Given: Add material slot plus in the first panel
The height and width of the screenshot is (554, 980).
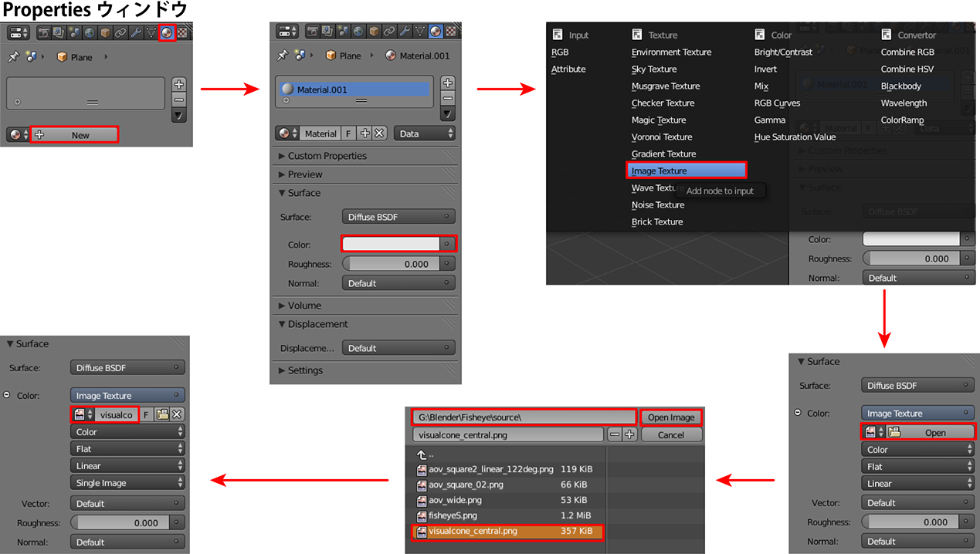Looking at the screenshot, I should (x=179, y=84).
